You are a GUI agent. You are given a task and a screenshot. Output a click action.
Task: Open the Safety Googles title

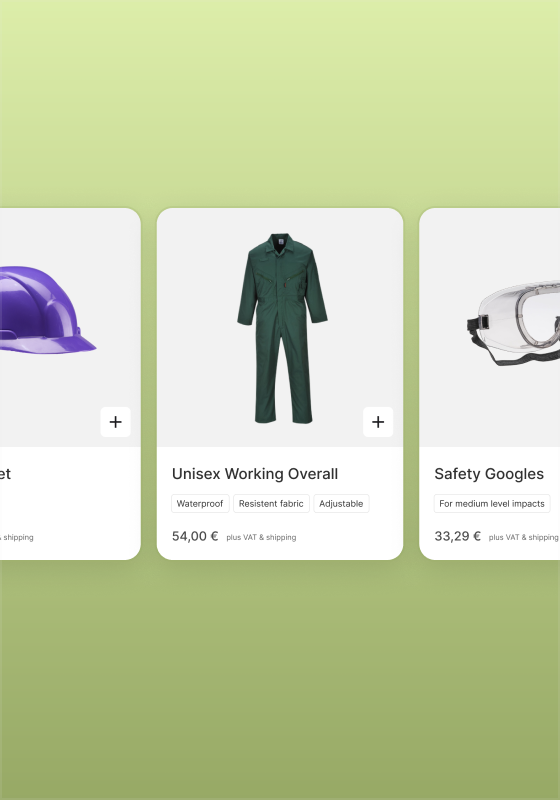tap(489, 474)
